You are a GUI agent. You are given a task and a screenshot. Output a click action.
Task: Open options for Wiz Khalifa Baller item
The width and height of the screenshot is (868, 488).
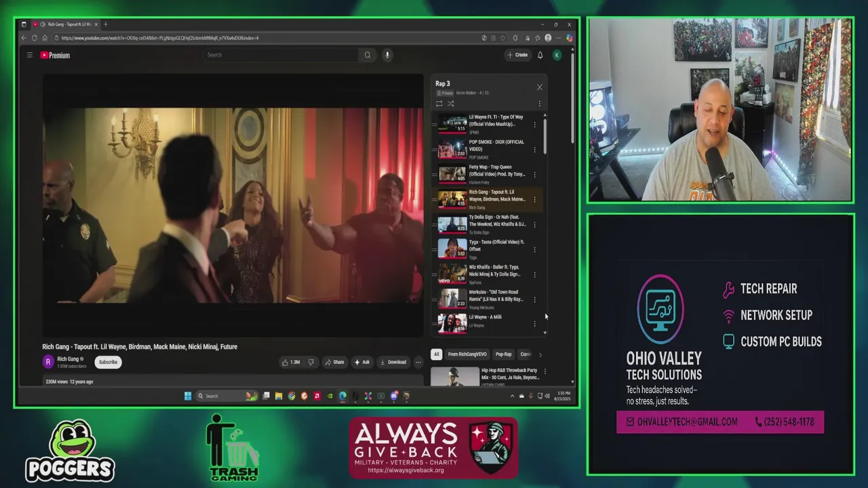click(x=534, y=275)
